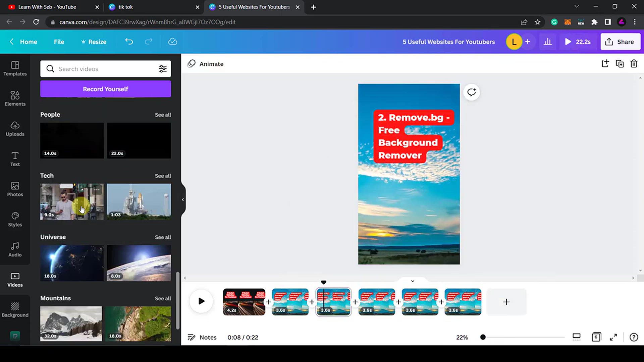
Task: Bookmark this page with the star icon
Action: (537, 22)
